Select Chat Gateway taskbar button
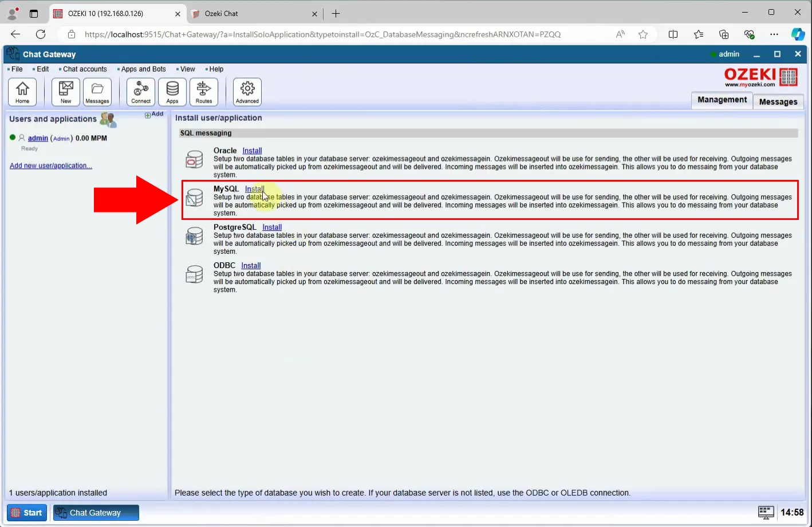 tap(96, 513)
